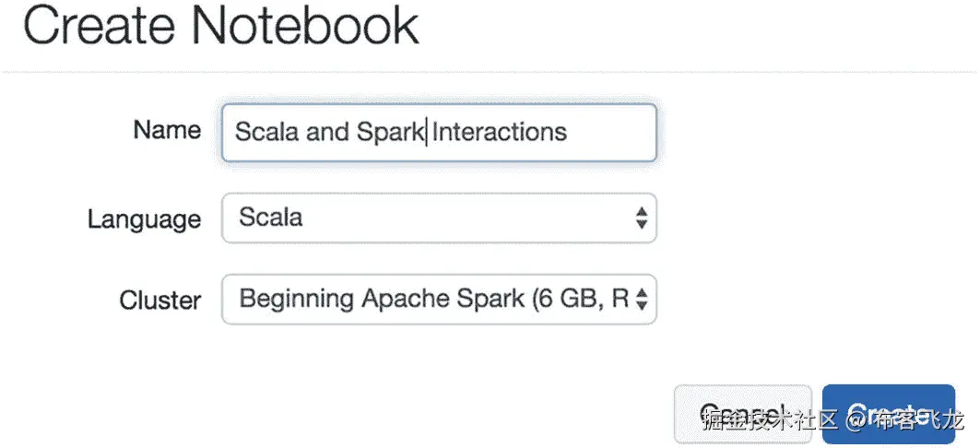
Task: Click the up-down arrows on Language selector
Action: tap(642, 218)
